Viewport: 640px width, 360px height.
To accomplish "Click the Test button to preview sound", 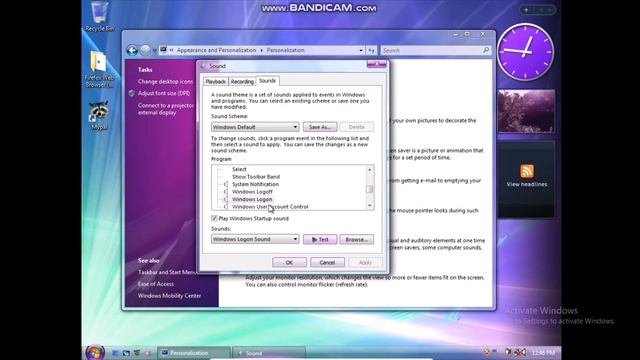I will tap(320, 240).
